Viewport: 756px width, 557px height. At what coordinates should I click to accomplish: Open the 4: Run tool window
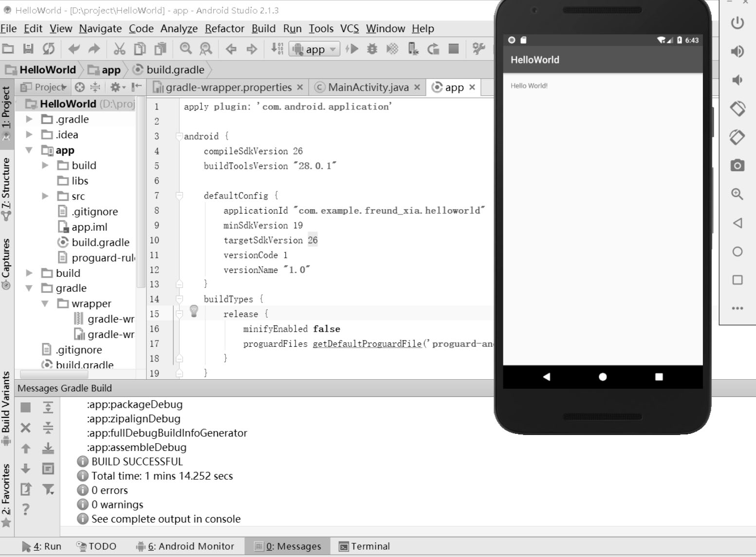[42, 546]
